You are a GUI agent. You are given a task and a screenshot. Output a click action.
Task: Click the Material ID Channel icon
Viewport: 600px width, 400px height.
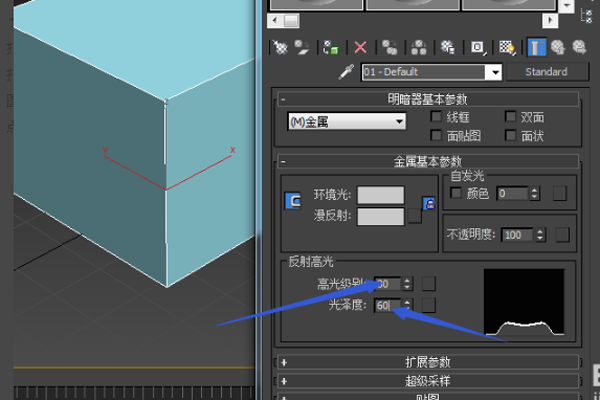coord(478,48)
